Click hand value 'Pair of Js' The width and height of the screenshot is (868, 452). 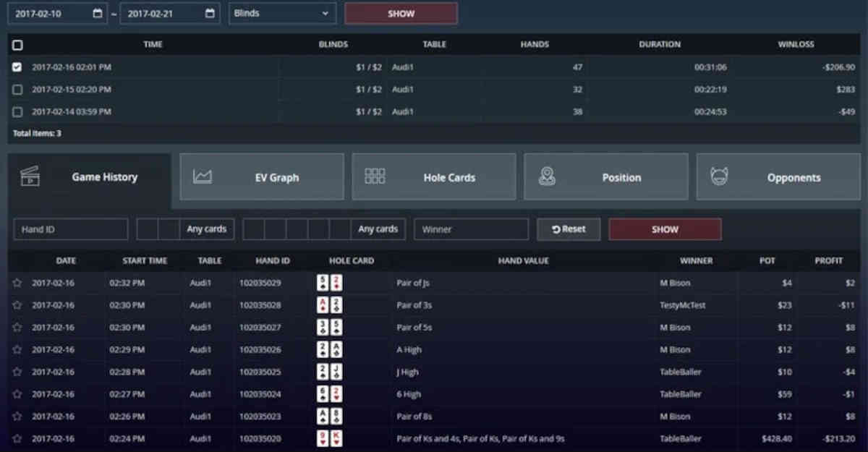[413, 283]
